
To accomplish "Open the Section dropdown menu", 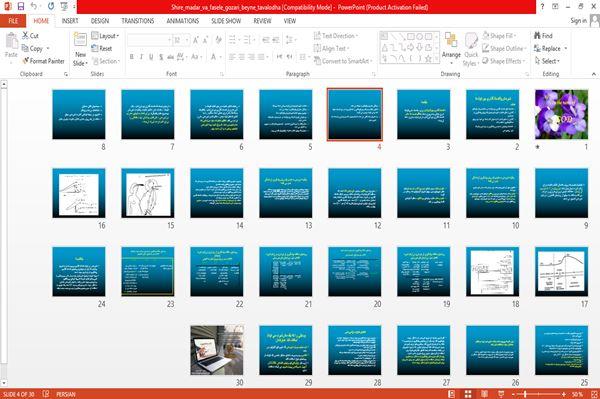I will 105,61.
